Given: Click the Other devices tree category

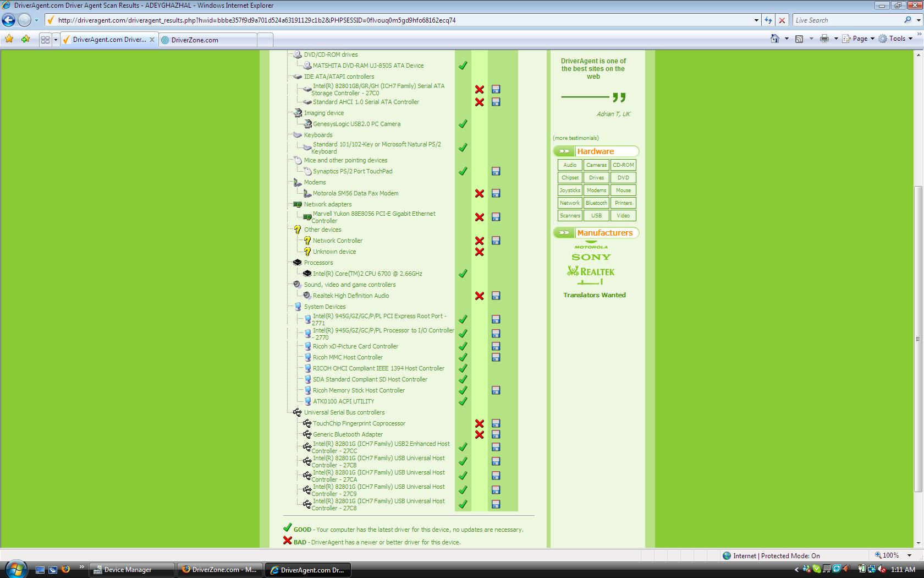Looking at the screenshot, I should (322, 230).
